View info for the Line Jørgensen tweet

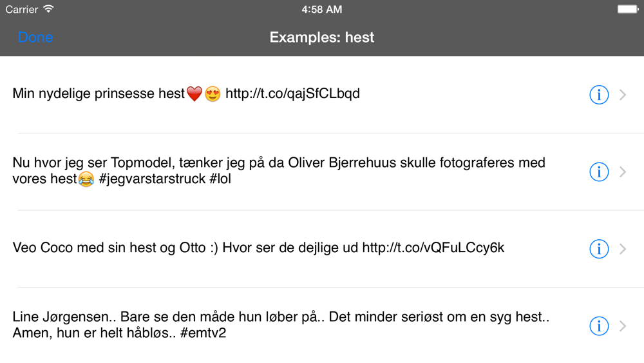(599, 326)
